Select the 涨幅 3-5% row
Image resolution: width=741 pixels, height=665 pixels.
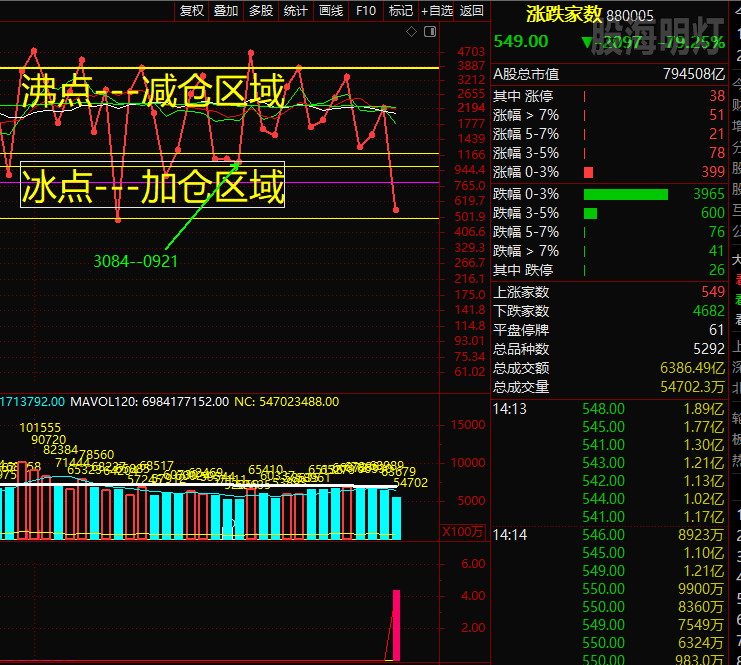[609, 153]
